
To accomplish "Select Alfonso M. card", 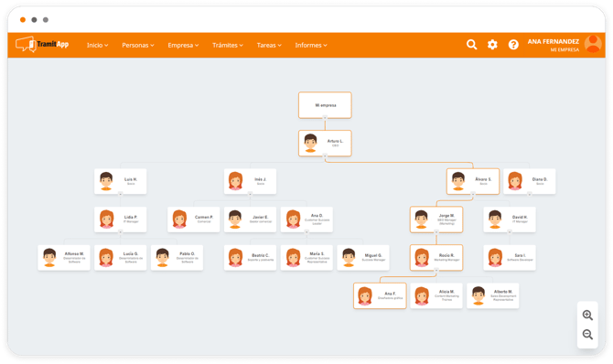I will (64, 258).
